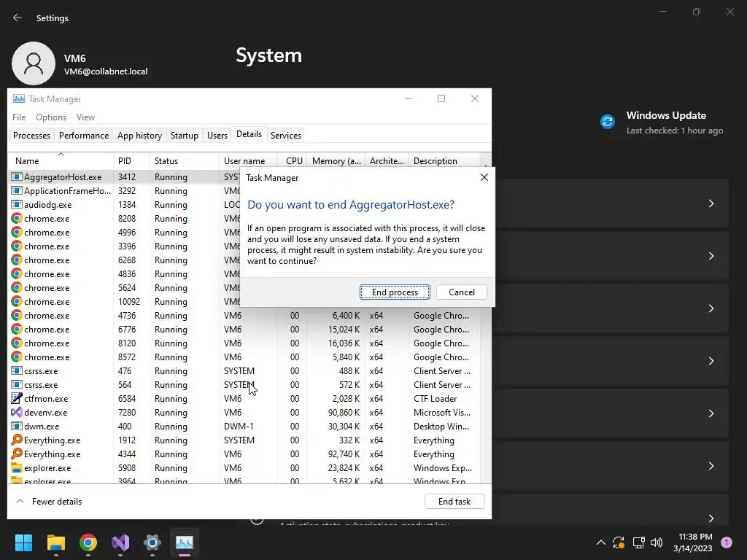Click chrome.exe icon with PID 6268
The width and height of the screenshot is (747, 560).
click(x=17, y=260)
